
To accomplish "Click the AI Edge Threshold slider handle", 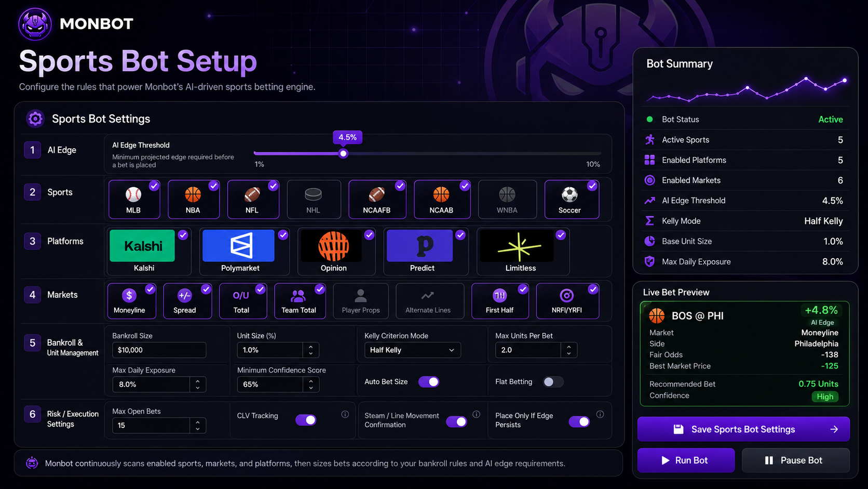I will click(x=343, y=154).
